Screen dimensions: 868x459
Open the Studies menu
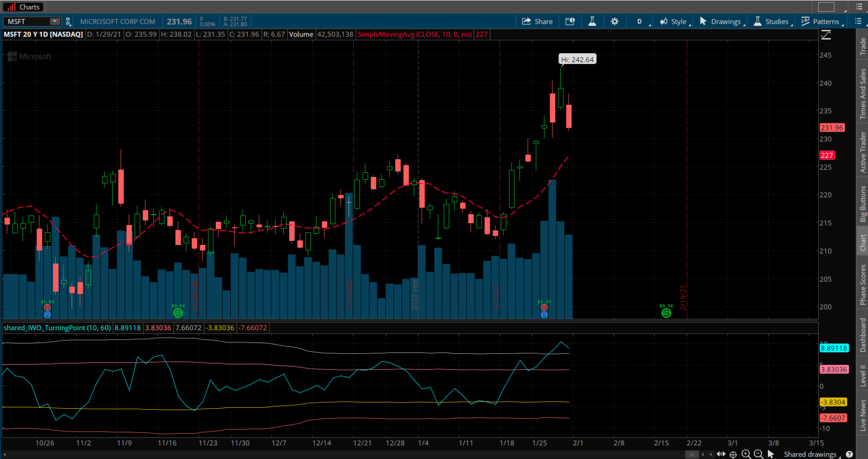tap(773, 21)
